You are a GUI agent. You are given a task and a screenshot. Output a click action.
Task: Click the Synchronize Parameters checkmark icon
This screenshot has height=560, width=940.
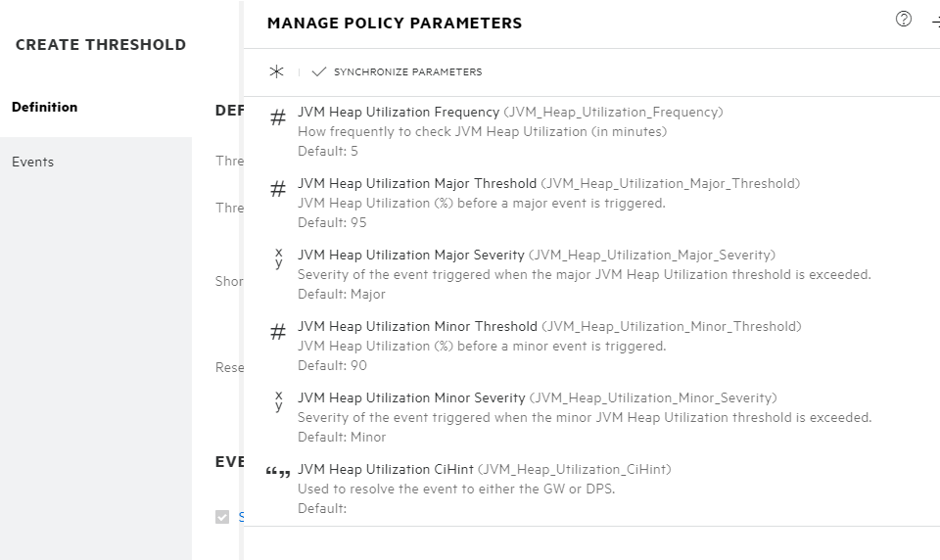click(x=319, y=71)
